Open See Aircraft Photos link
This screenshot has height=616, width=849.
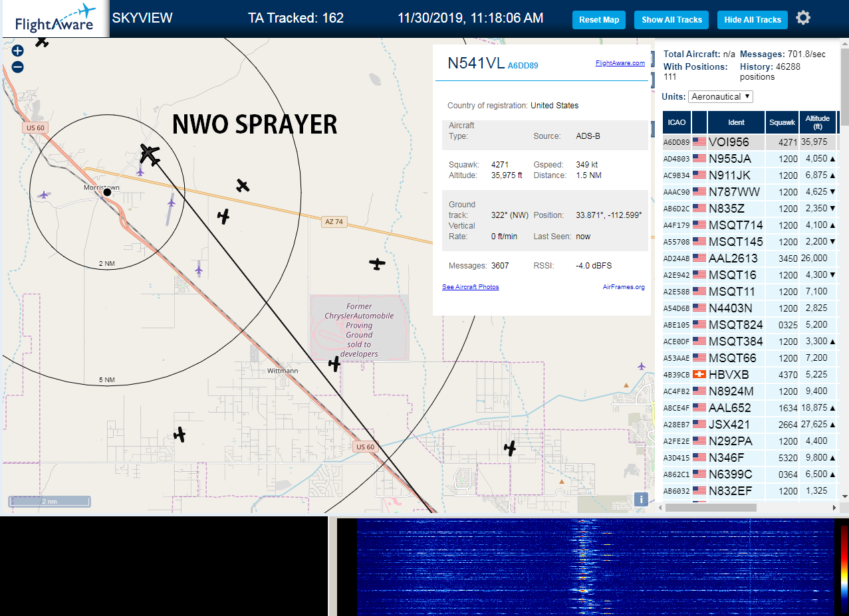coord(471,287)
